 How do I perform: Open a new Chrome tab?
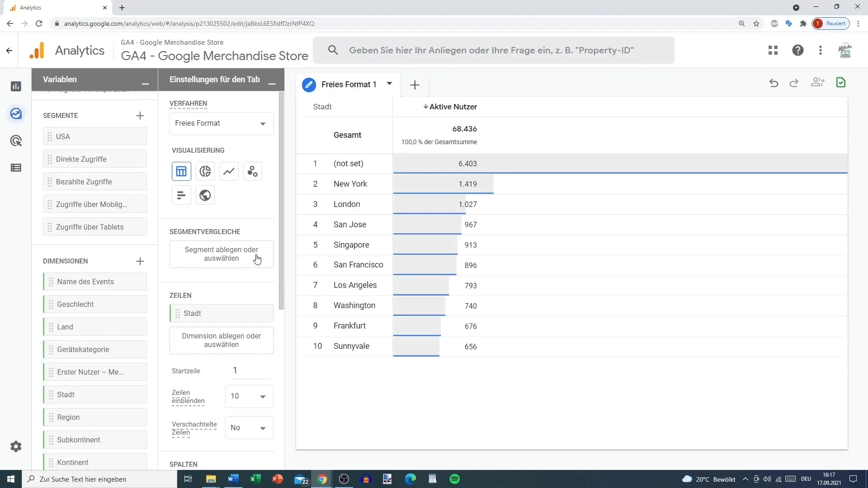click(x=122, y=8)
